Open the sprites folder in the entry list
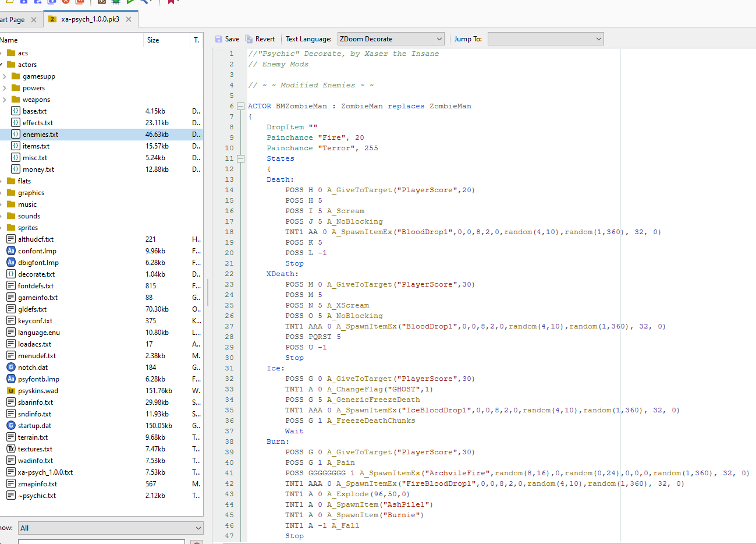This screenshot has width=756, height=544. 27,228
